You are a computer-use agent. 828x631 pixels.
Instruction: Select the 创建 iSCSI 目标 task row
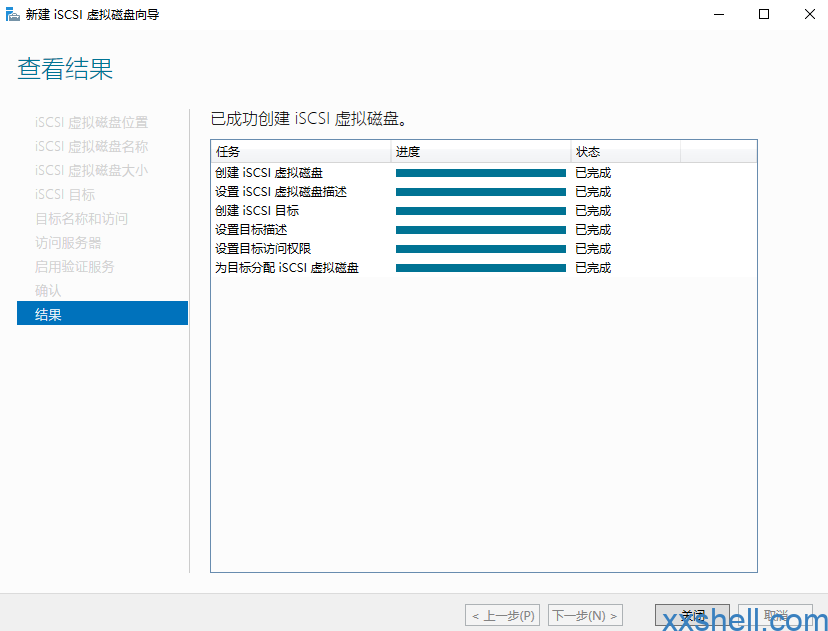(484, 211)
